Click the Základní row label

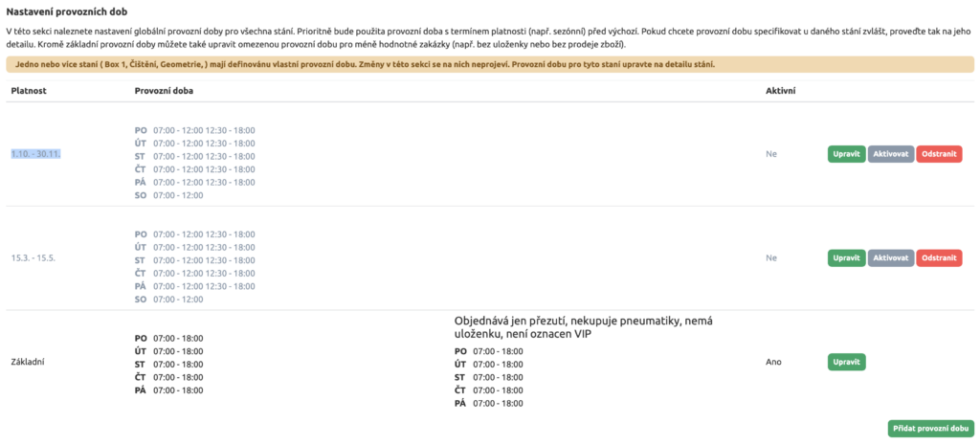coord(29,363)
